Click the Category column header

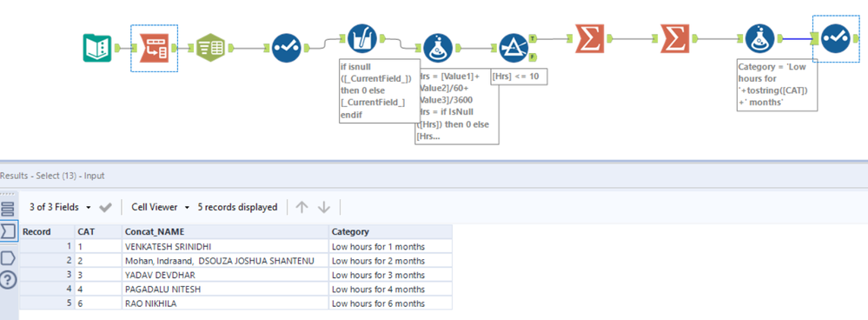click(x=390, y=231)
